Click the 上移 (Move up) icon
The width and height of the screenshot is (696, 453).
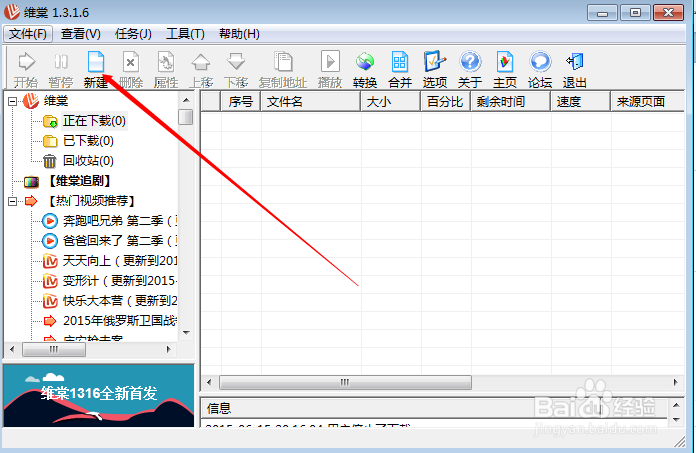201,70
